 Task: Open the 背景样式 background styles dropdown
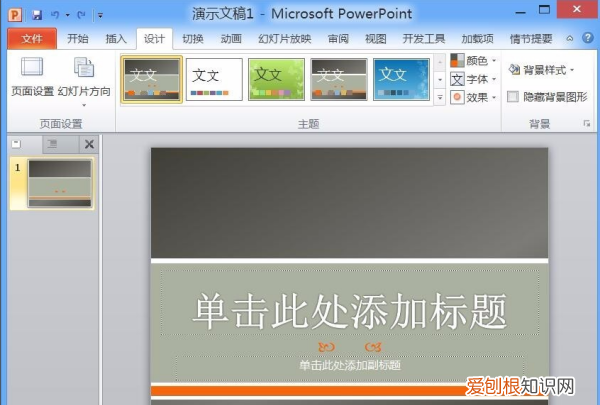click(541, 70)
